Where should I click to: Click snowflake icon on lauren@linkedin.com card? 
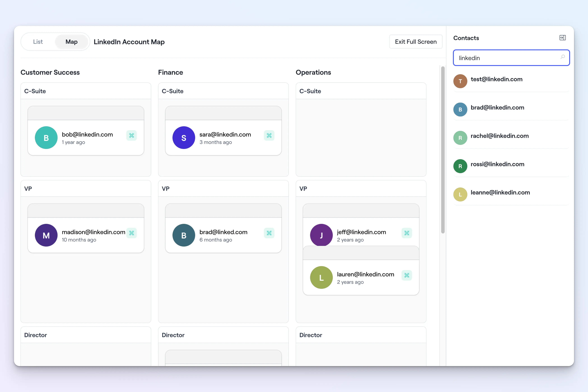[407, 275]
